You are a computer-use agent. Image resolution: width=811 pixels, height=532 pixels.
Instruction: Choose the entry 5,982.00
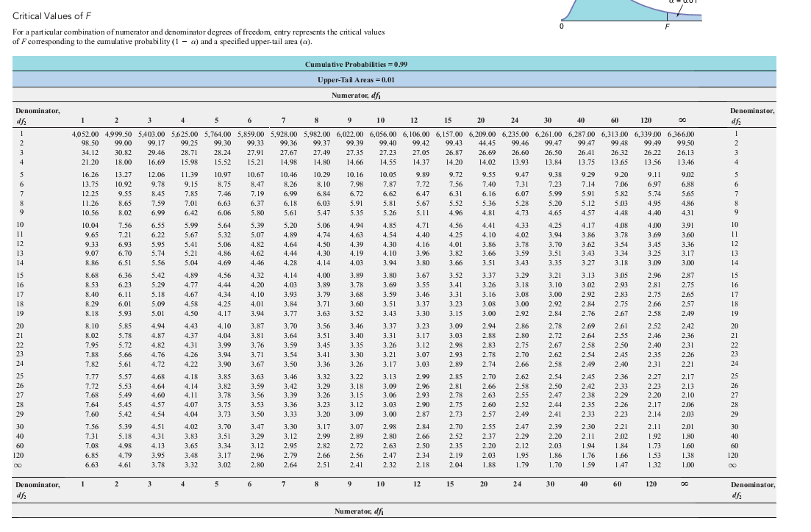317,134
